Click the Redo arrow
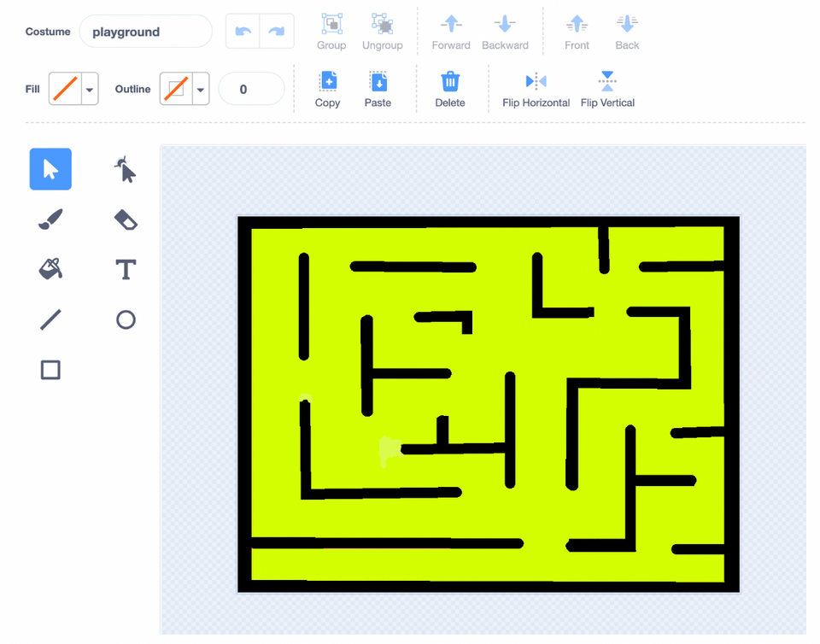 coord(275,31)
